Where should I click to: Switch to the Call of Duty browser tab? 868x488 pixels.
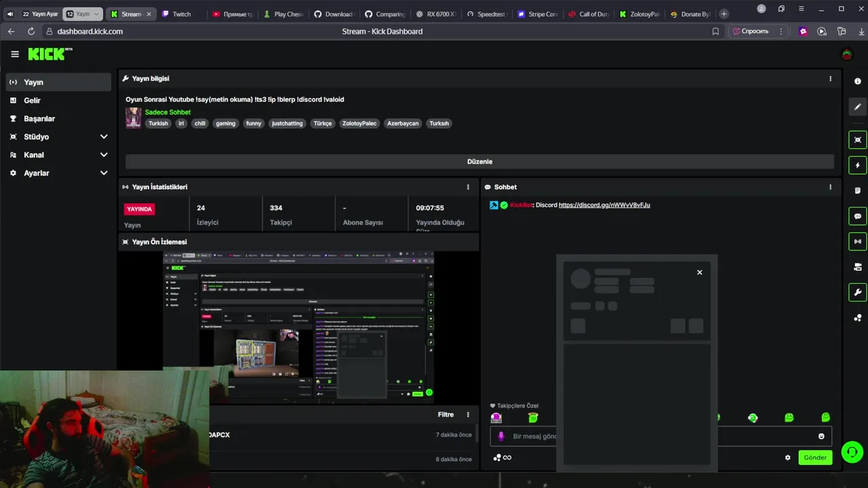click(588, 14)
